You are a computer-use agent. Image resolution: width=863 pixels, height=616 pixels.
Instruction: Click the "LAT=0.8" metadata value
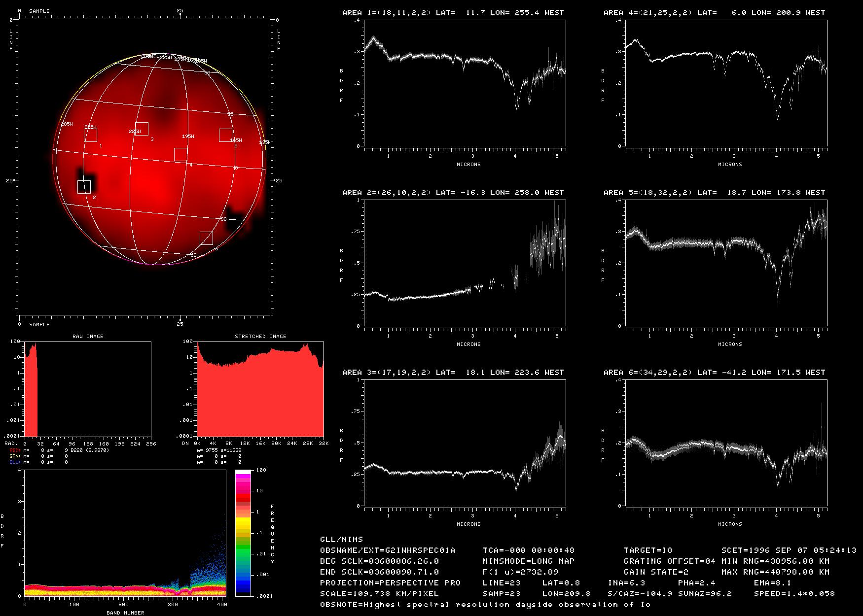pos(561,582)
